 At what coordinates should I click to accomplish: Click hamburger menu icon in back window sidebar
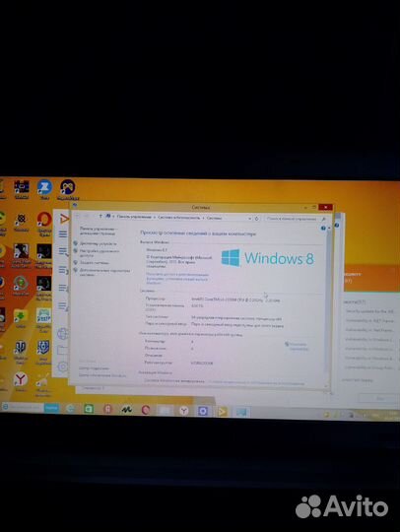pos(63,233)
